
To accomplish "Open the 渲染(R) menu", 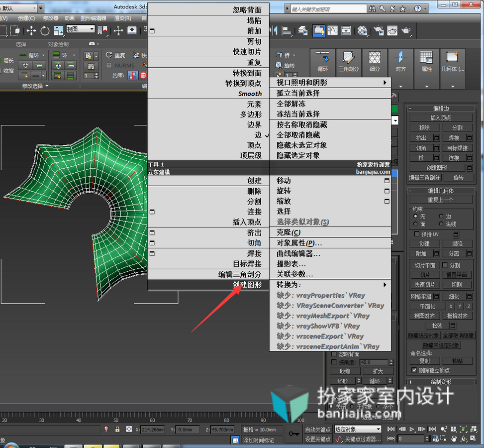I will click(122, 18).
